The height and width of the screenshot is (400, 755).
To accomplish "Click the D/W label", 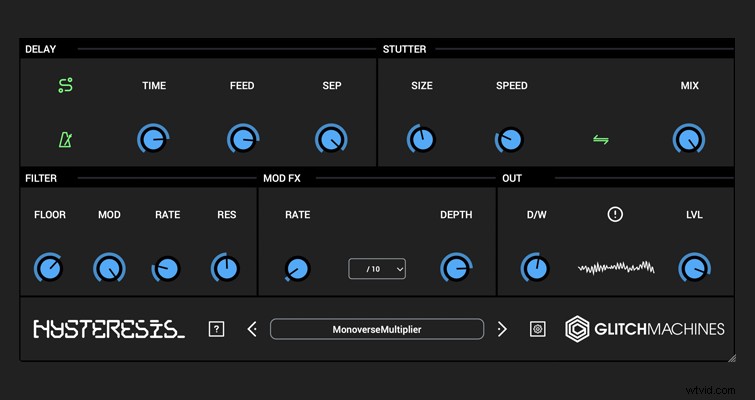I will tap(536, 215).
